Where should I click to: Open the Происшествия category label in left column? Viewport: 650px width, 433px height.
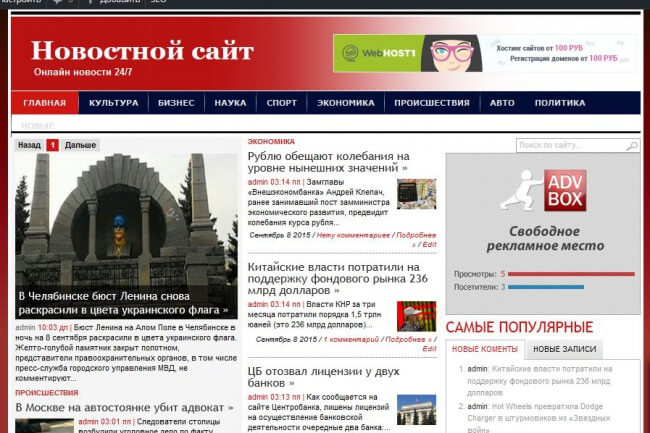(x=47, y=393)
